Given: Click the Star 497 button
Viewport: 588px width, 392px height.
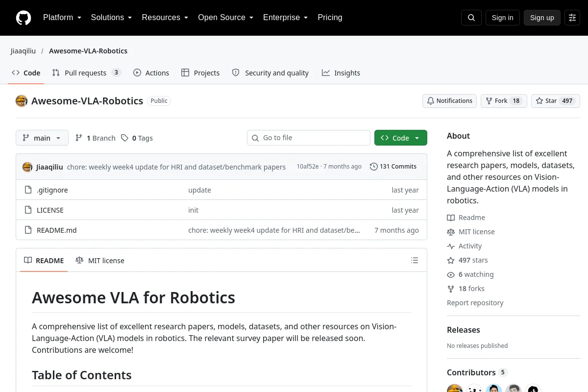Looking at the screenshot, I should 556,101.
